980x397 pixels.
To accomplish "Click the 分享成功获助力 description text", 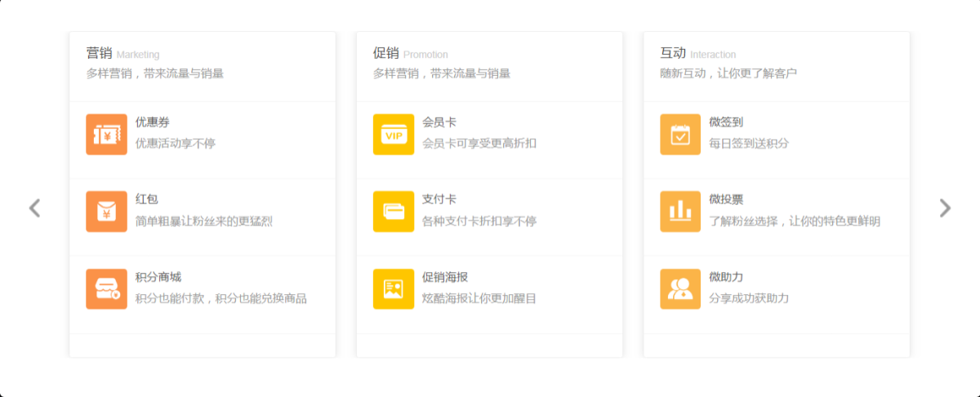I will tap(749, 299).
